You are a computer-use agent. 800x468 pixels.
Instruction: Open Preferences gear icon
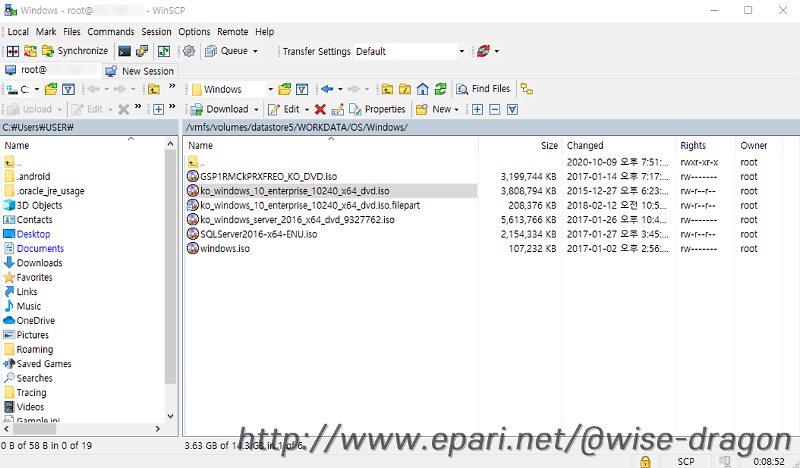point(189,51)
